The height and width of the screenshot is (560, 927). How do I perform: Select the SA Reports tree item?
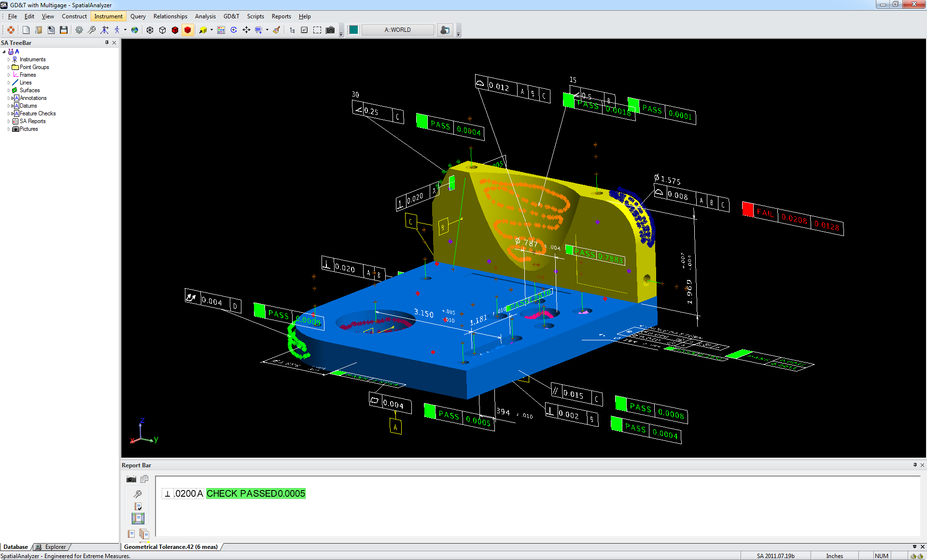[32, 121]
